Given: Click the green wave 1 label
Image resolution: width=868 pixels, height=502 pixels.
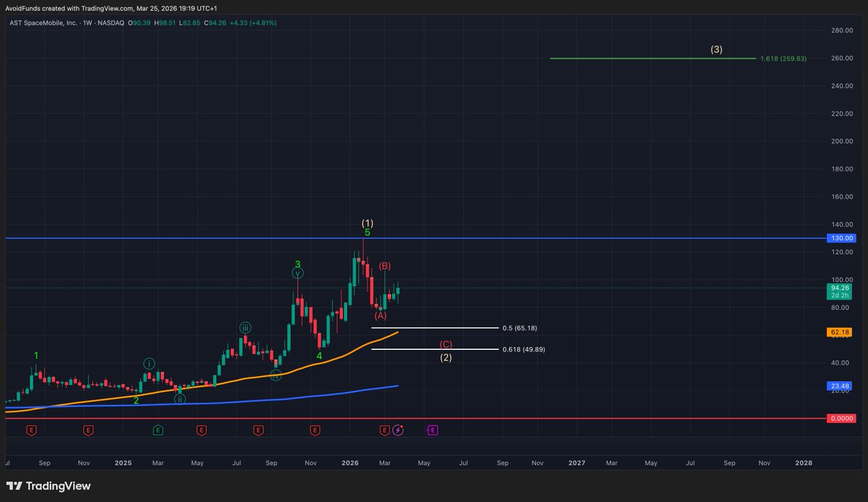Looking at the screenshot, I should tap(37, 355).
